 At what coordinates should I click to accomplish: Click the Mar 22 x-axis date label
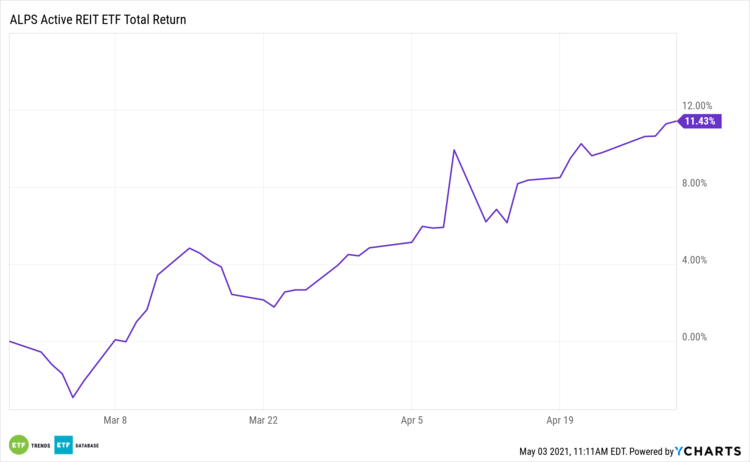(x=263, y=421)
